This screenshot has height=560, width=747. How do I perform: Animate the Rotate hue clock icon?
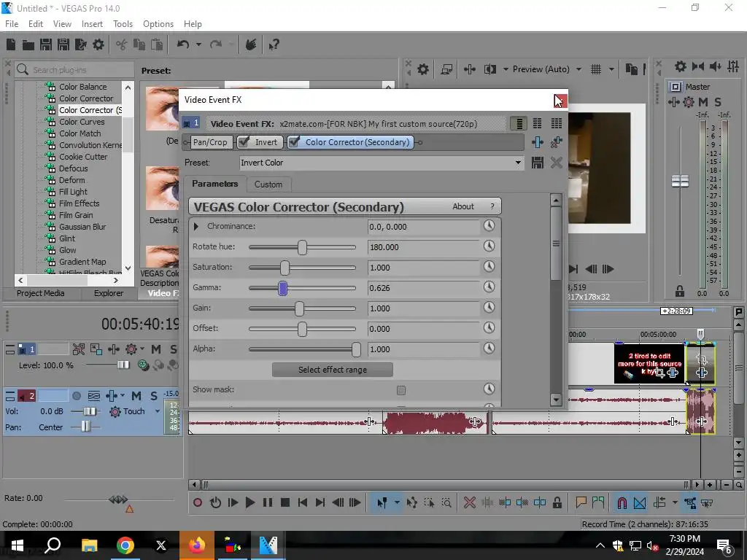(489, 246)
